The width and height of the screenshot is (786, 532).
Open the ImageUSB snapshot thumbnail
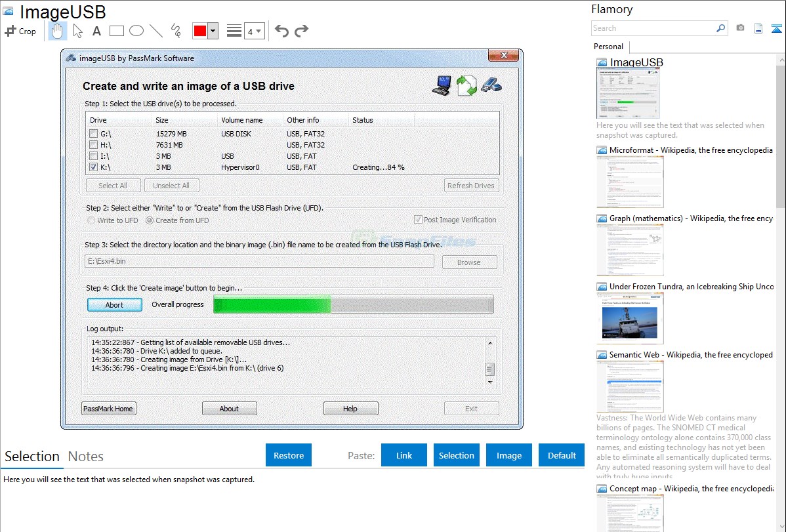pyautogui.click(x=628, y=94)
